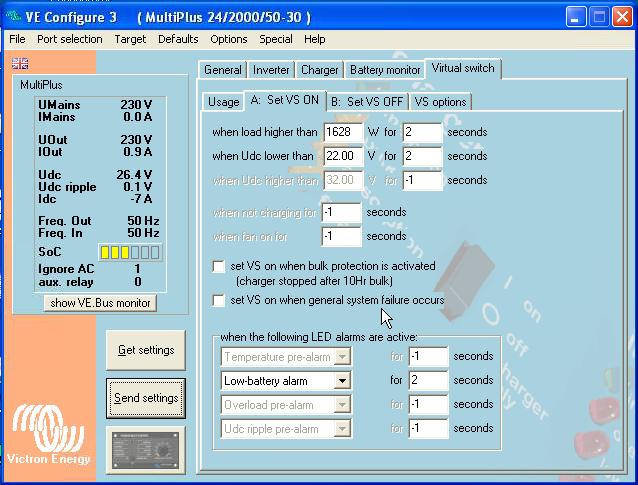Open the VS options tab
The image size is (638, 485).
click(440, 102)
